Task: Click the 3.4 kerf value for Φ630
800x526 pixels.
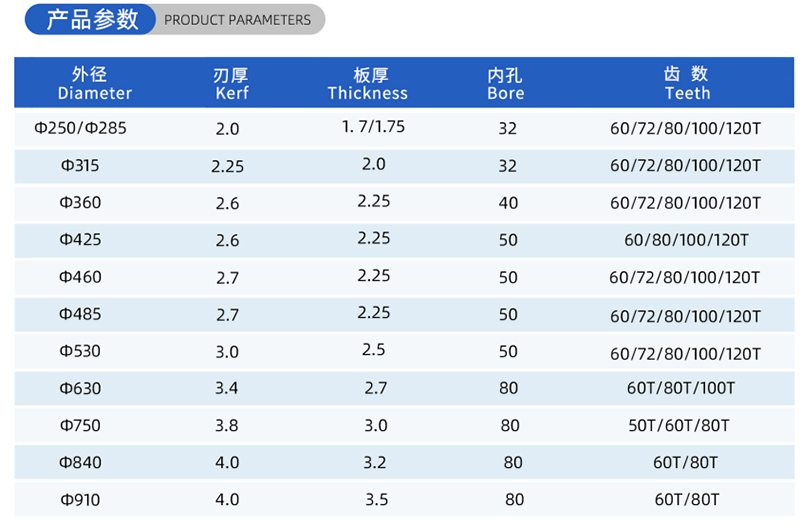Action: pyautogui.click(x=227, y=388)
